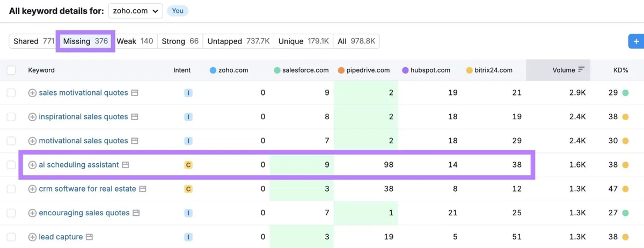Open SERP icon beside 'sales motivational quotes'
The image size is (644, 248).
click(135, 93)
